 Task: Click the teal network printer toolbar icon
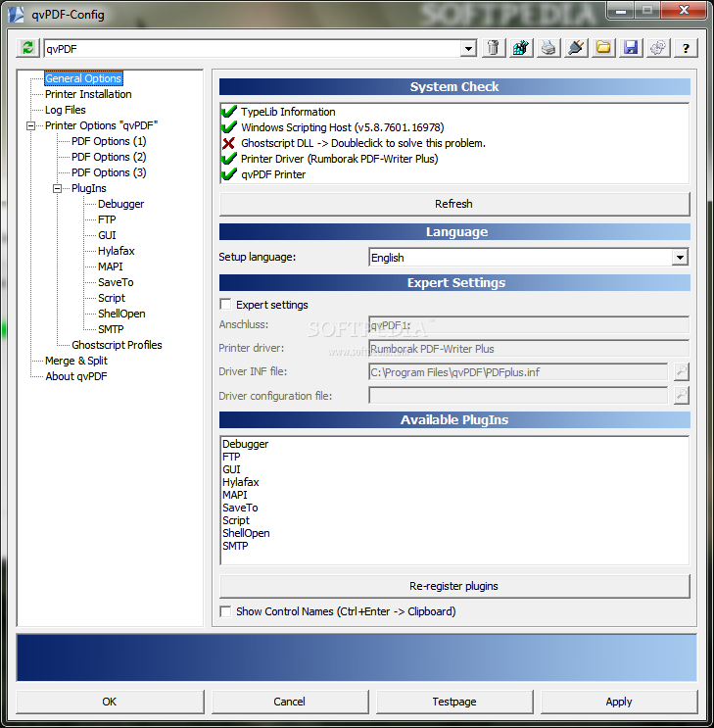coord(521,48)
